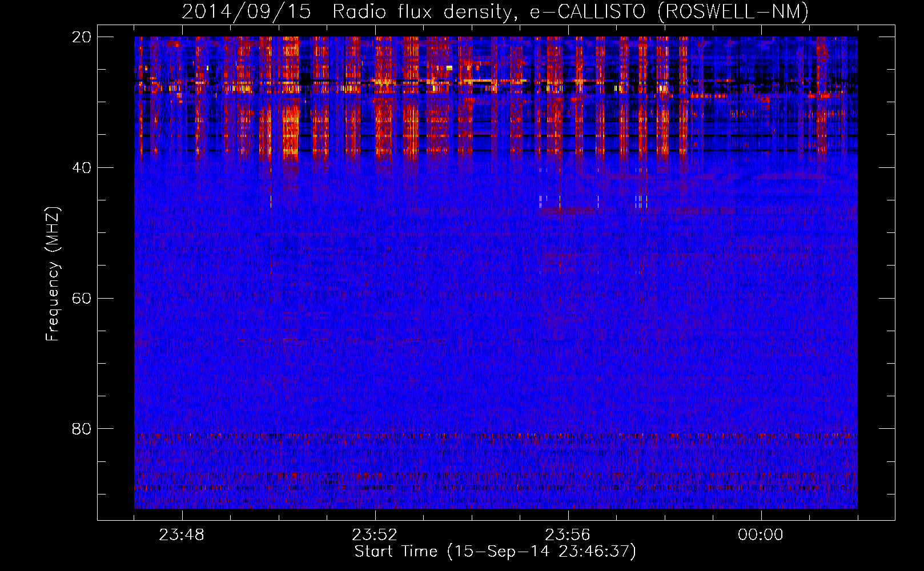The image size is (924, 571).
Task: Click the plot title 'Radio flux density, e-CALLISTO (ROSWELL-NM)'
Action: [571, 12]
